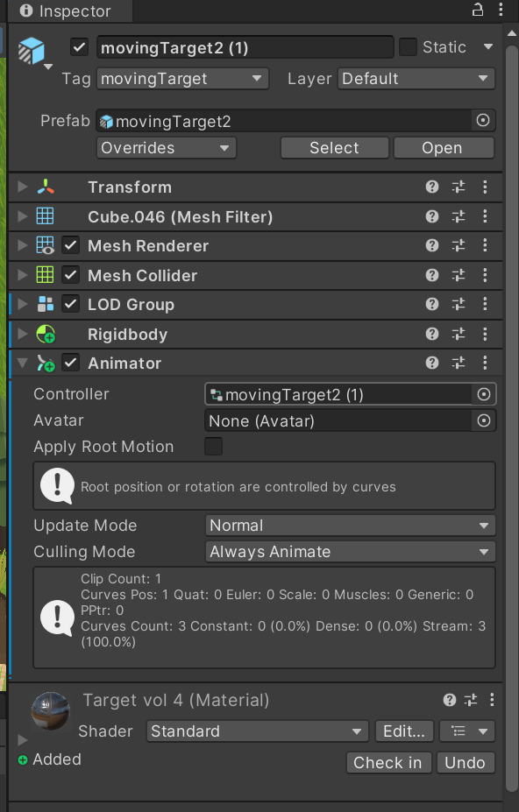Open Transform component help icon

coord(432,187)
